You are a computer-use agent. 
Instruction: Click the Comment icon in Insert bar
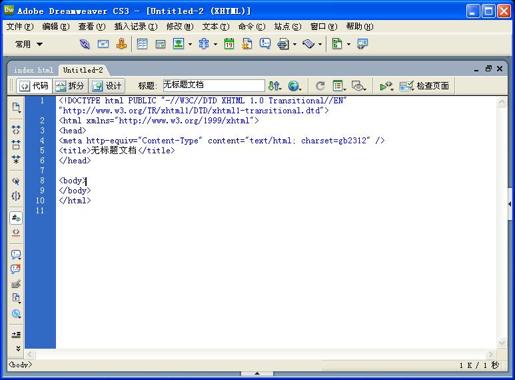(x=265, y=44)
